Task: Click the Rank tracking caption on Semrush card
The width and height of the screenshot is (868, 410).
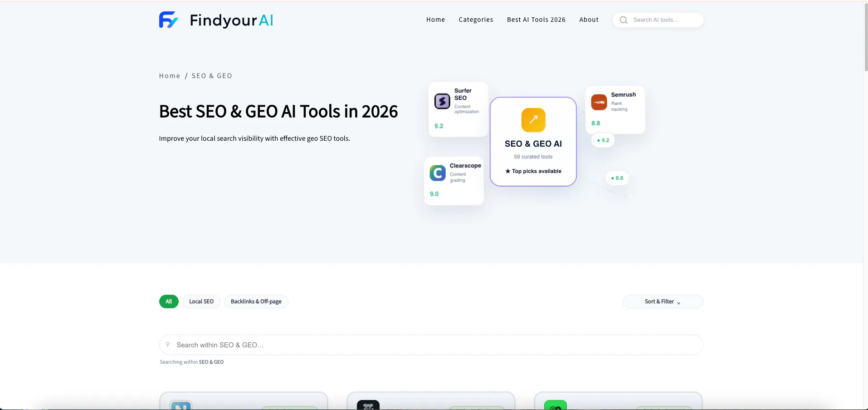Action: point(619,106)
